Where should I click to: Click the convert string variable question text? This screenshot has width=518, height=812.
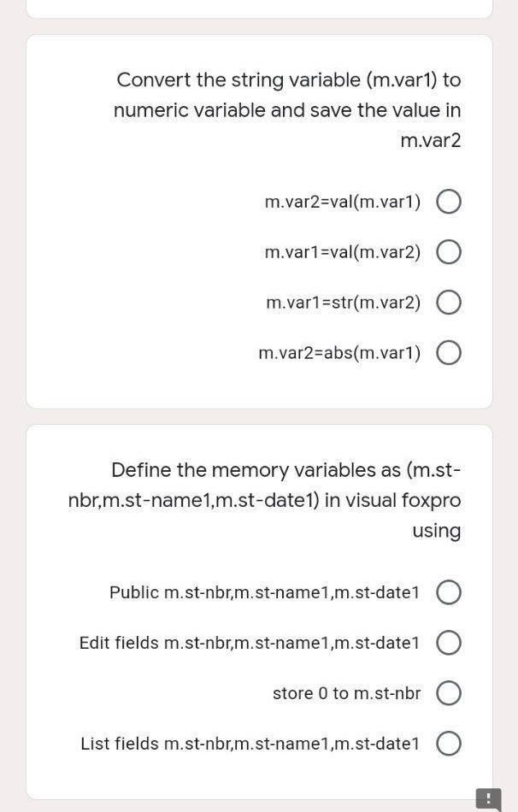coord(287,109)
